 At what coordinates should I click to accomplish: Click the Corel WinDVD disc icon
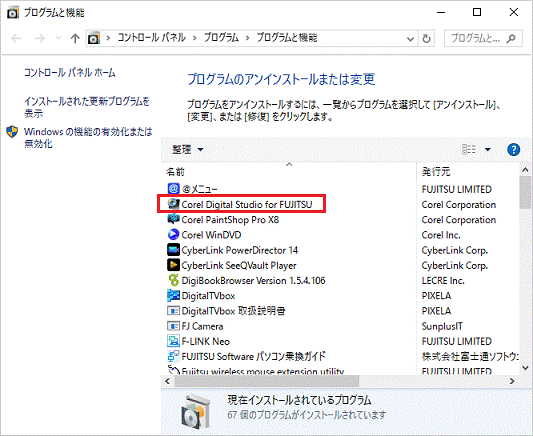[x=173, y=234]
